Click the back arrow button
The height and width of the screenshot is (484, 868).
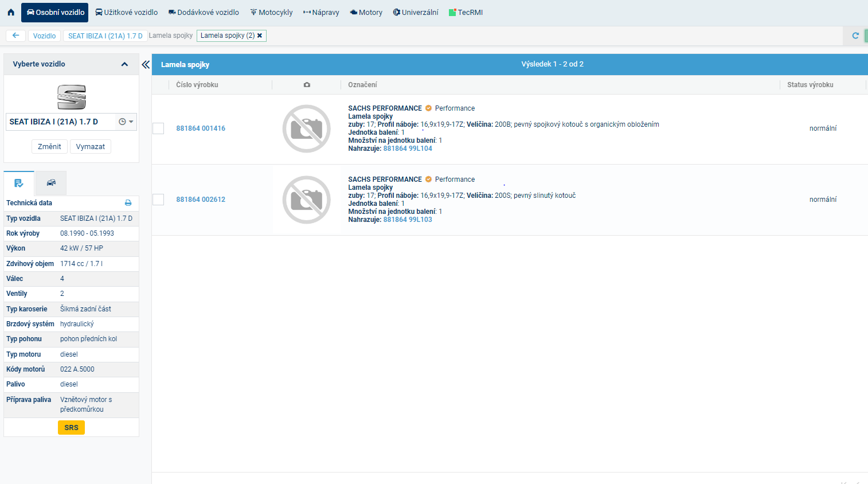pyautogui.click(x=15, y=36)
